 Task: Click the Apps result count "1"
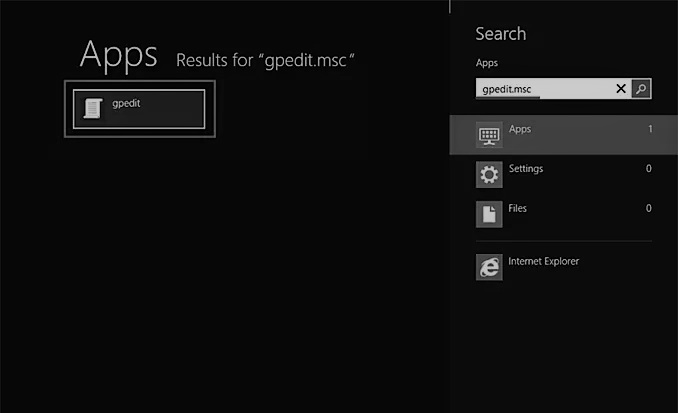click(x=650, y=129)
